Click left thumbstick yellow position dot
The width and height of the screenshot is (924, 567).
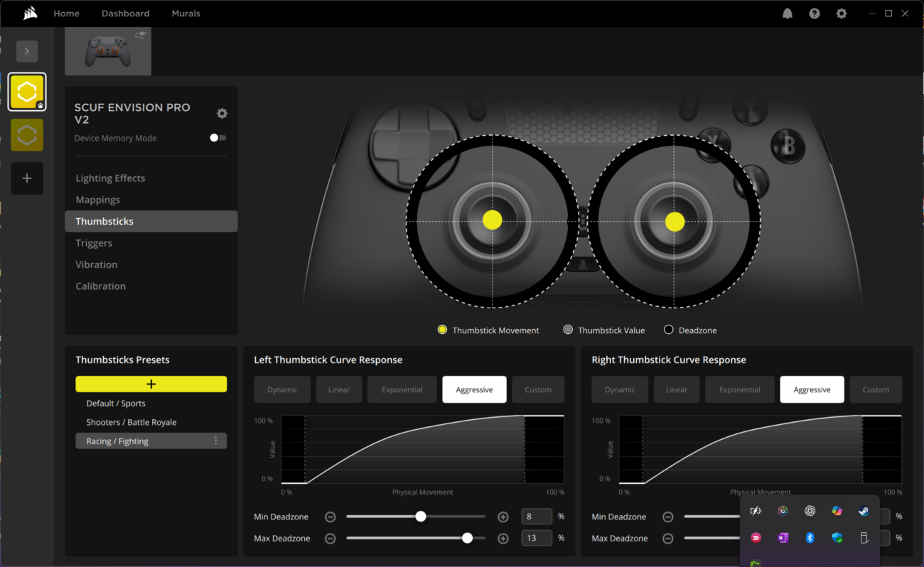click(x=492, y=220)
